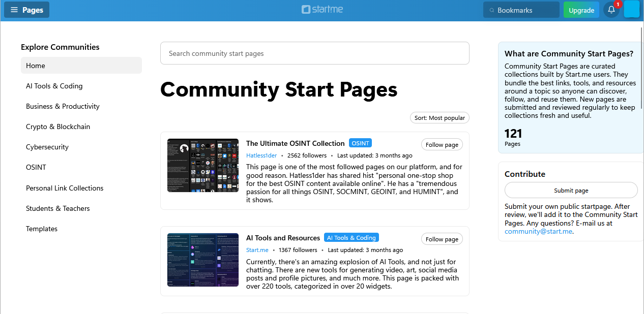Click the Upgrade button
This screenshot has width=644, height=314.
pos(581,10)
